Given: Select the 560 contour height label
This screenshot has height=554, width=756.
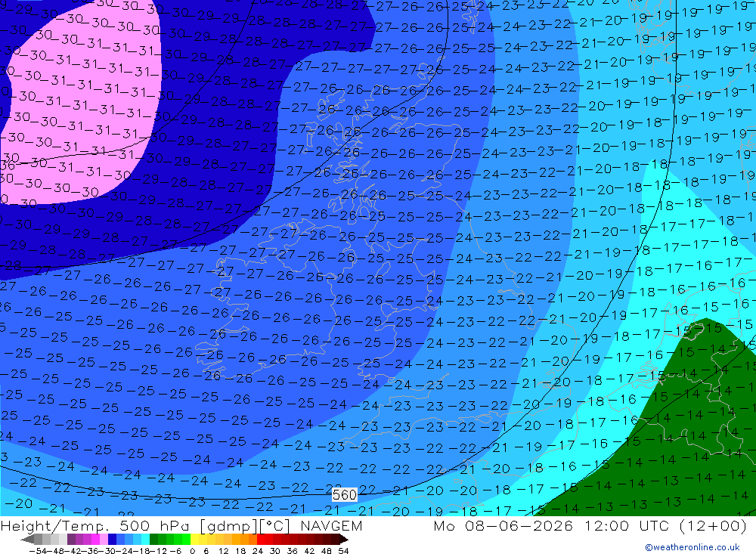Looking at the screenshot, I should coord(344,495).
